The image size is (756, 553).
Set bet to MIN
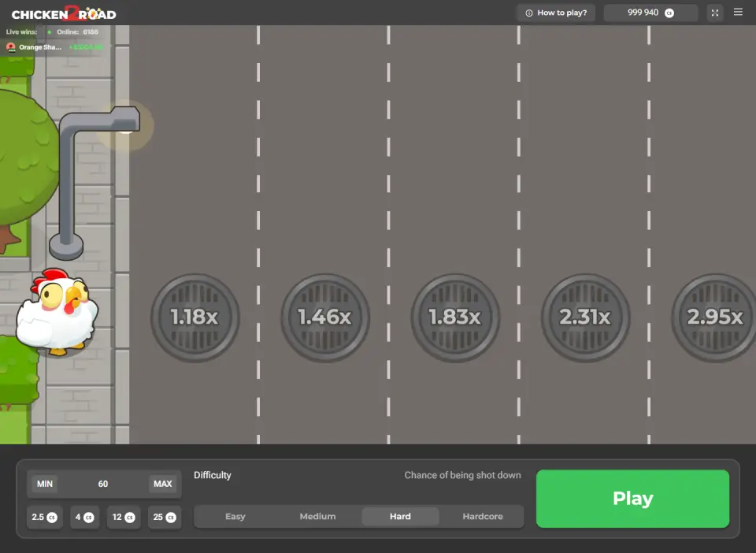pyautogui.click(x=45, y=484)
